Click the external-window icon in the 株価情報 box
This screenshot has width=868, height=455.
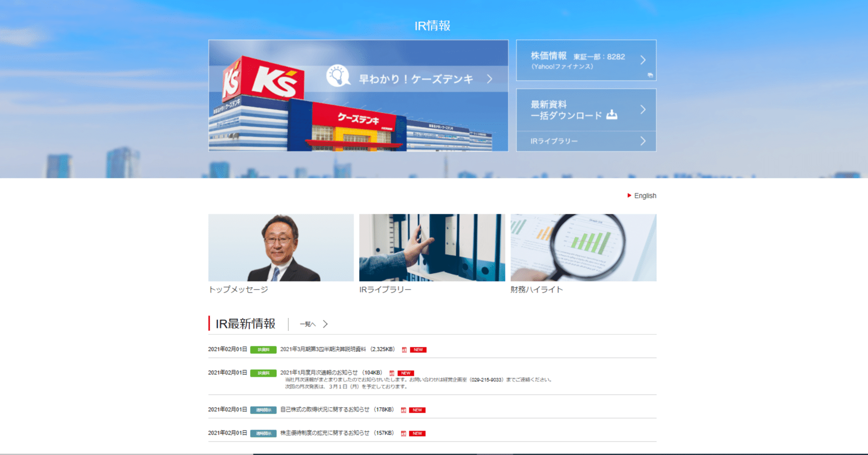[x=650, y=75]
